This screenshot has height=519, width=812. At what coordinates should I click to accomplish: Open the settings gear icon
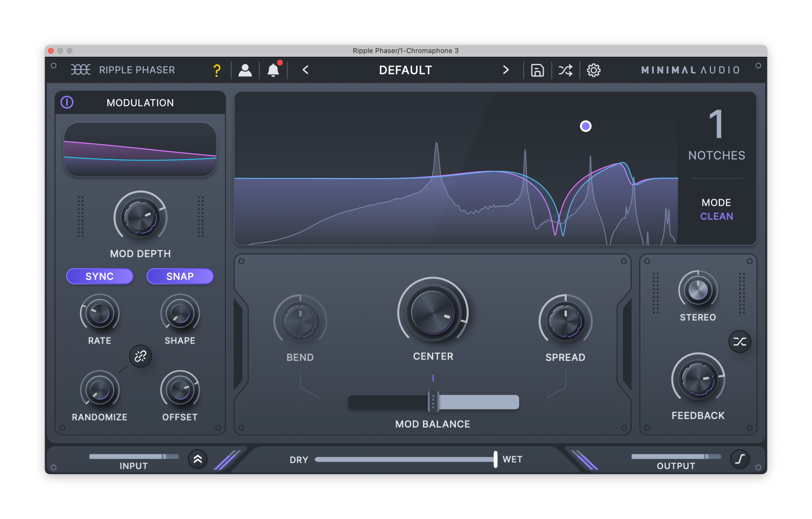[x=593, y=70]
